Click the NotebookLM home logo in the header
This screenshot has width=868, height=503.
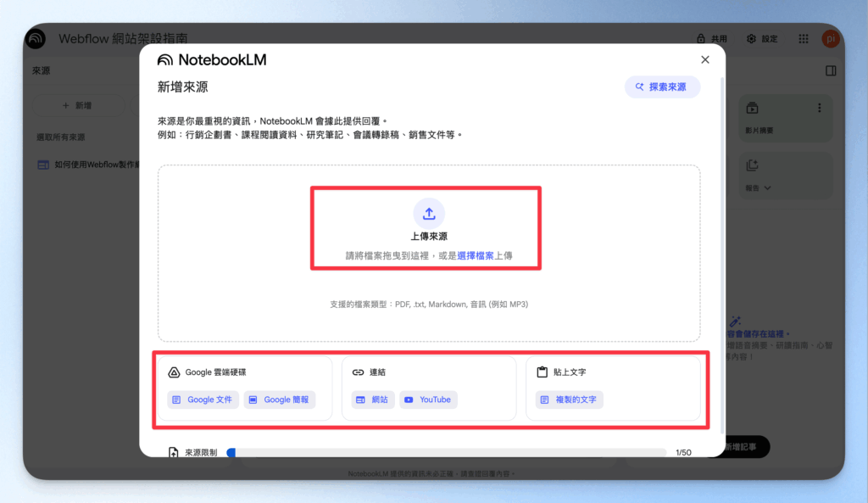(36, 38)
